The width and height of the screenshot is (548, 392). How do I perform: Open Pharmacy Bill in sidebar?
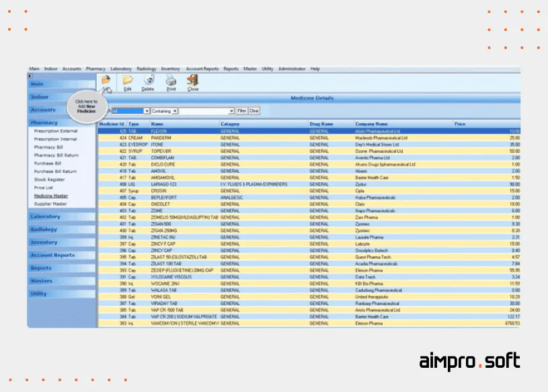point(48,147)
